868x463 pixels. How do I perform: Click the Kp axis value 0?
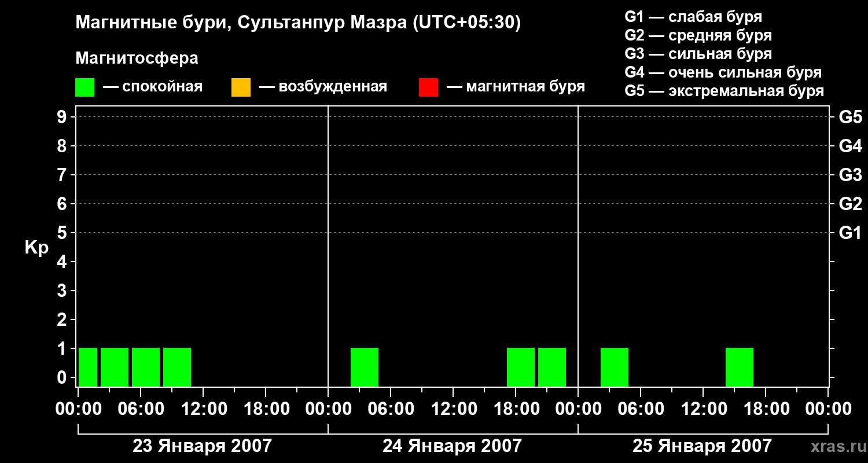[63, 377]
